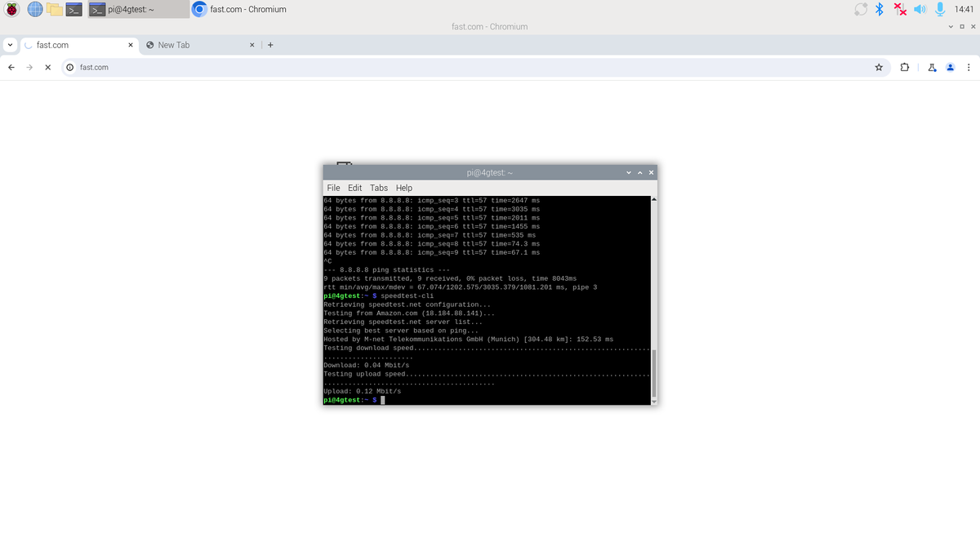Viewport: 980px width, 551px height.
Task: Select the fast.com browser tab
Action: click(79, 45)
